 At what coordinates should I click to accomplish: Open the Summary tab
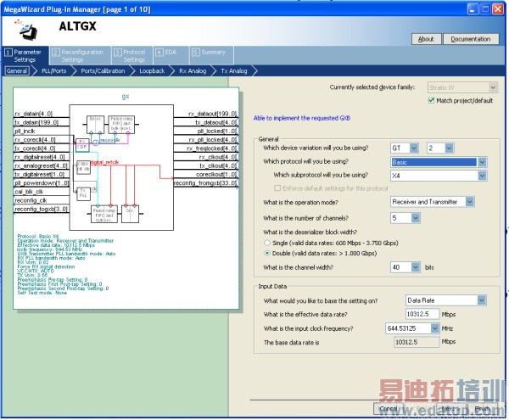211,55
